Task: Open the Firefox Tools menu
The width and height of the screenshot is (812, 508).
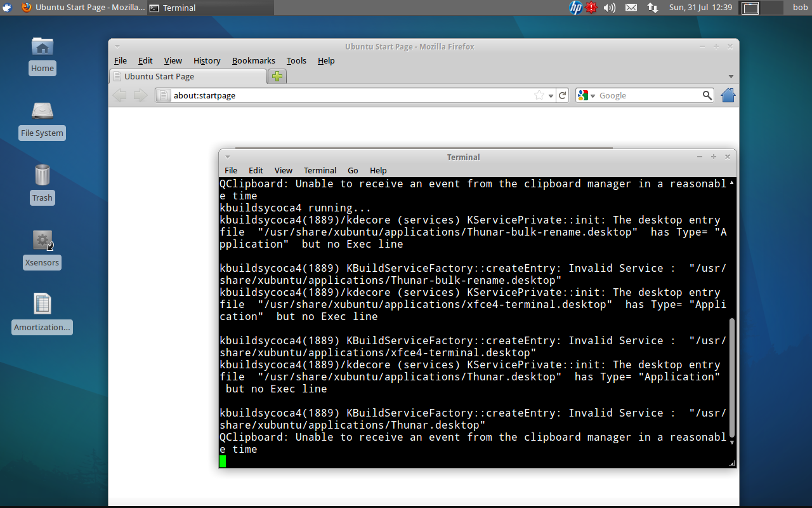Action: pos(296,60)
